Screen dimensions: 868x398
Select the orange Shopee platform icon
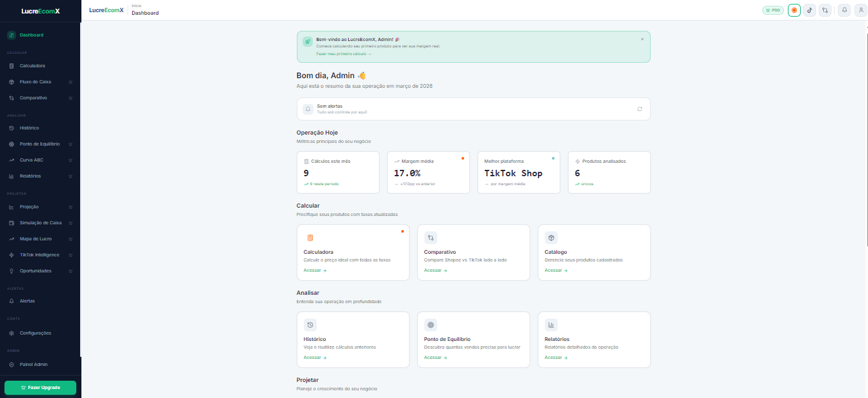point(794,10)
